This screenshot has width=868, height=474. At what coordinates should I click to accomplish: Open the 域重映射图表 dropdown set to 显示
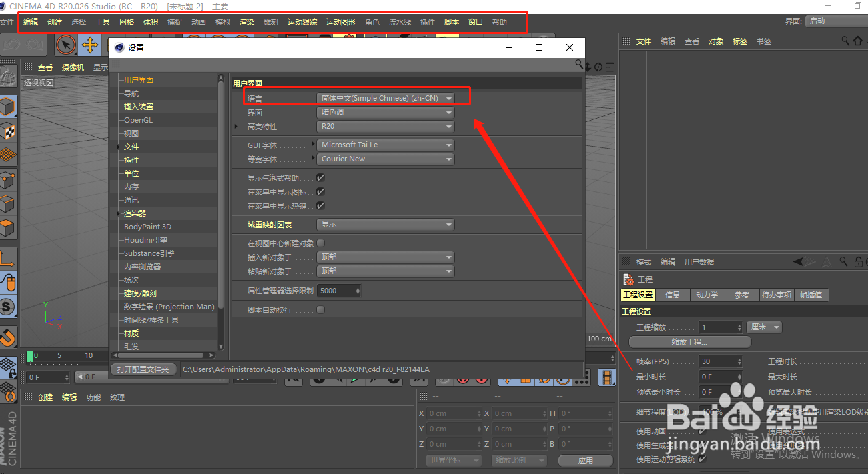(385, 225)
